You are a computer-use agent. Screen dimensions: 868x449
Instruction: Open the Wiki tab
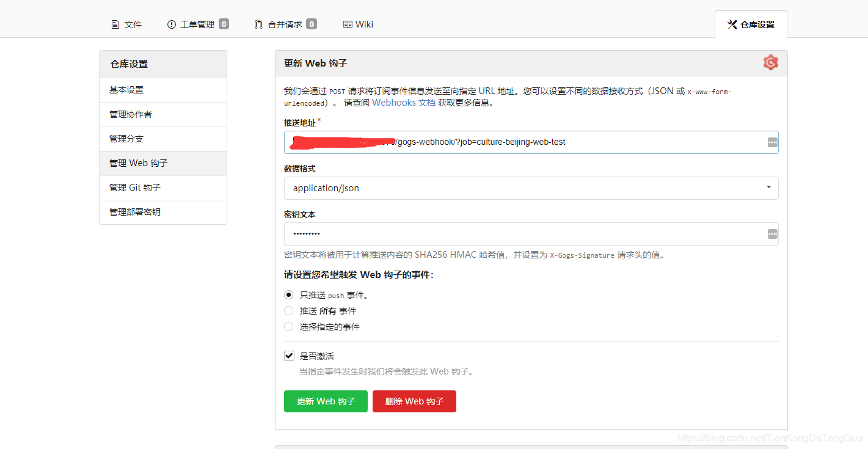click(358, 24)
